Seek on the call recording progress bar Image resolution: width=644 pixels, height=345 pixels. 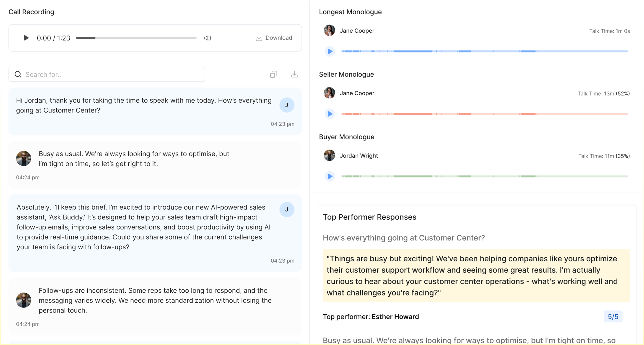pyautogui.click(x=136, y=38)
